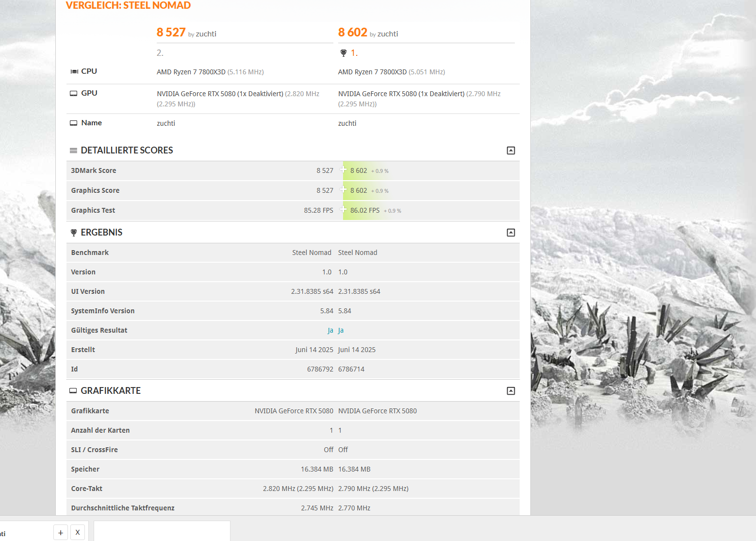This screenshot has width=756, height=541.
Task: Click the 85.28 FPS value
Action: point(319,210)
